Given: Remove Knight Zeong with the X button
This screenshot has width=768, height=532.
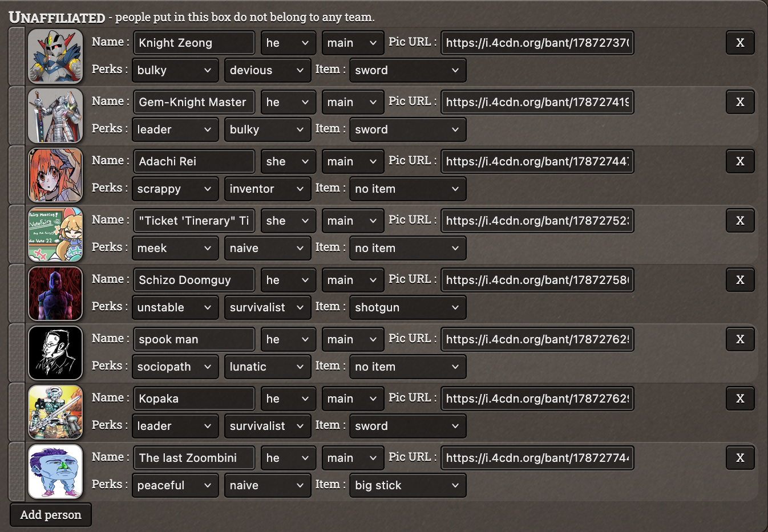Looking at the screenshot, I should coord(740,43).
